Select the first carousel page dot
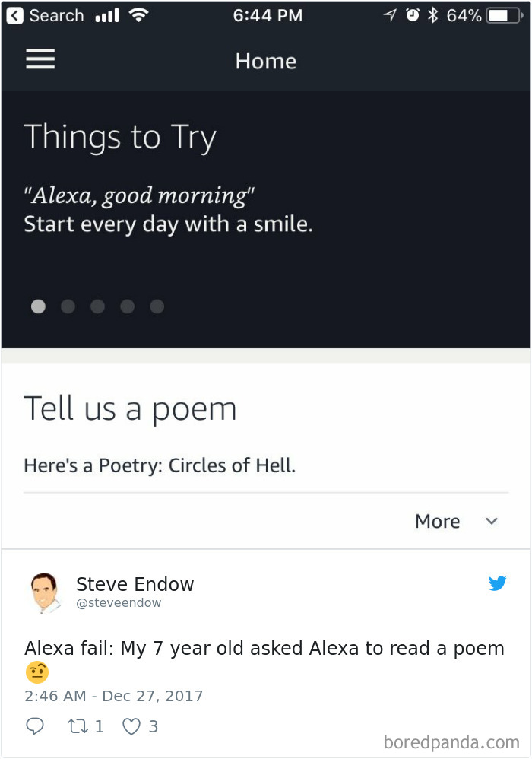The height and width of the screenshot is (759, 532). tap(38, 306)
